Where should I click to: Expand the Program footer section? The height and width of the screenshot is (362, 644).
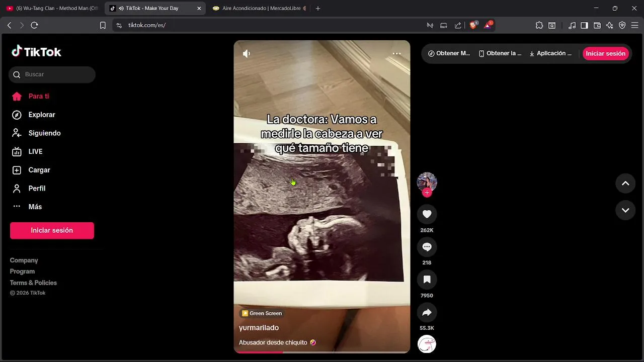(22, 271)
